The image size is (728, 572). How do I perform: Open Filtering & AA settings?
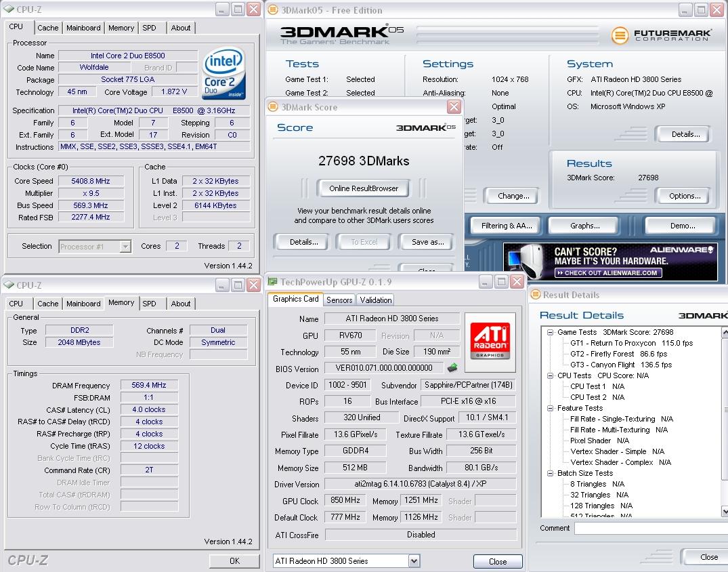[506, 226]
